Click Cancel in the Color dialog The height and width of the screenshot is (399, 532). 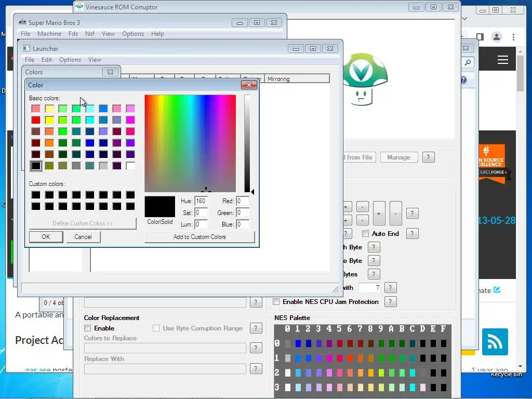click(83, 237)
